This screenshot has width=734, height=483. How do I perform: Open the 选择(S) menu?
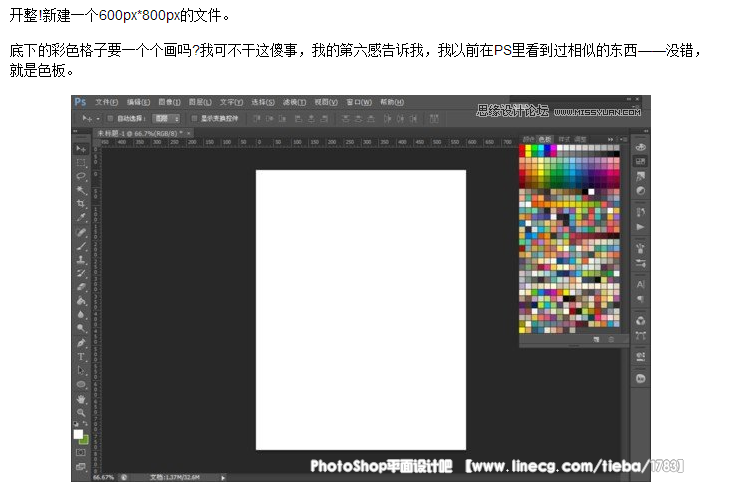pos(263,102)
